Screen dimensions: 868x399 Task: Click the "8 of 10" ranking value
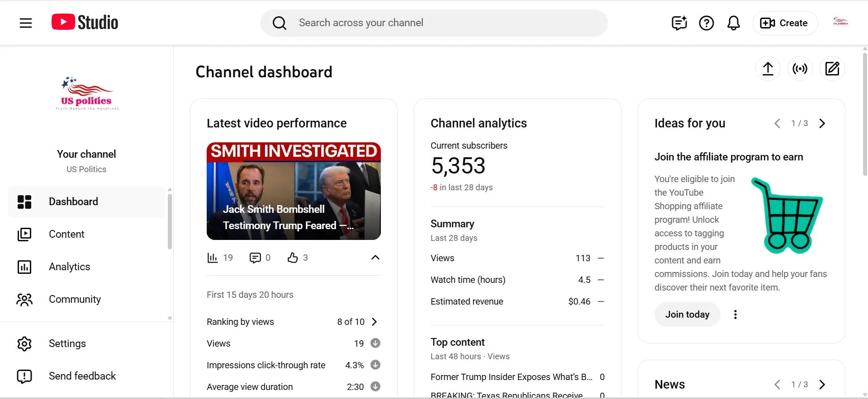[x=351, y=322]
